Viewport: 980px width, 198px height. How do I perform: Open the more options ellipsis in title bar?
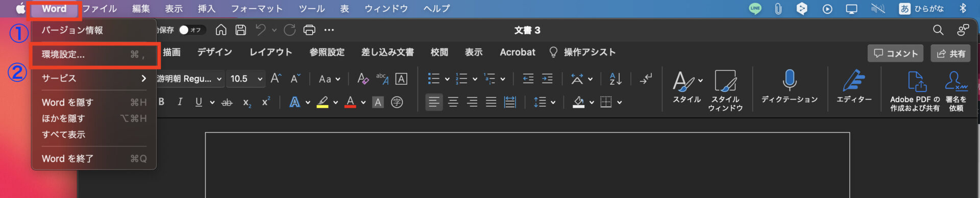click(329, 30)
